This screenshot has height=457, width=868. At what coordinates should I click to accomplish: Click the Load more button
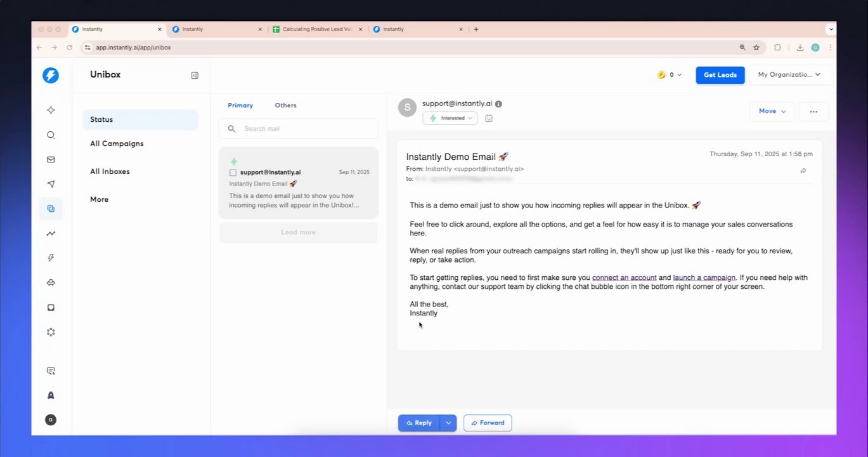click(298, 232)
